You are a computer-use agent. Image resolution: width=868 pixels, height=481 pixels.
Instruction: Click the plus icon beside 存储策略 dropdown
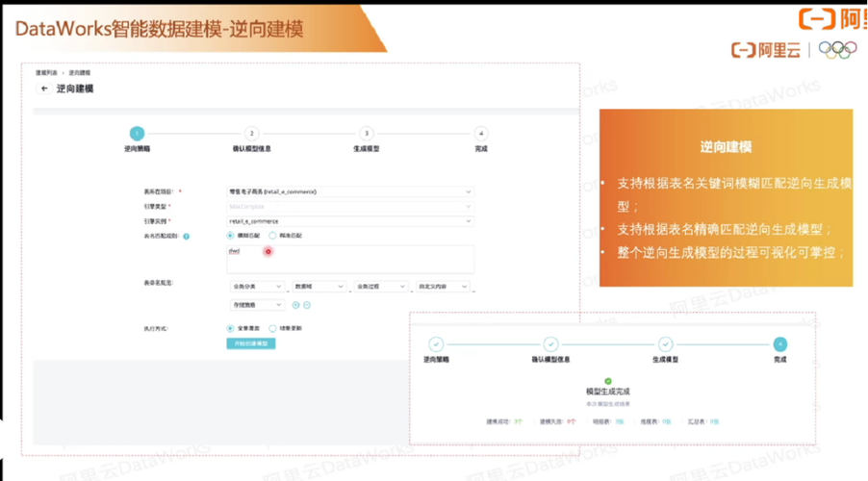295,305
